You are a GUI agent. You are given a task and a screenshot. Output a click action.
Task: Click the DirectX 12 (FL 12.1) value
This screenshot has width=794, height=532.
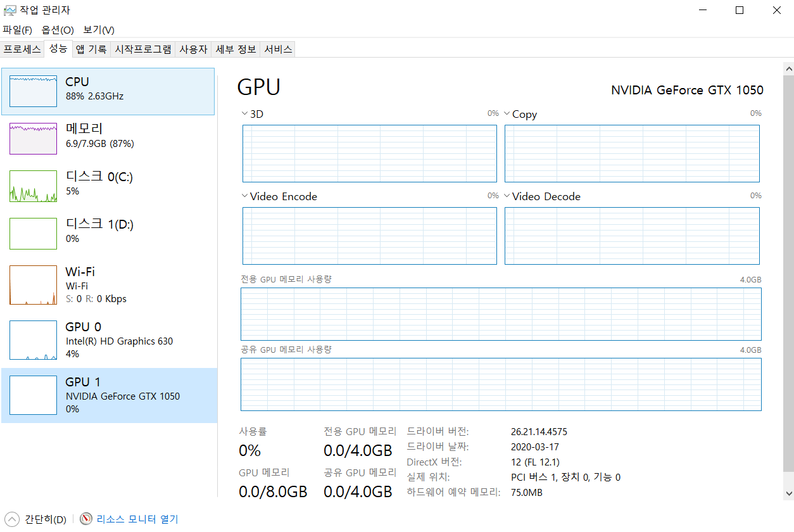pos(535,462)
